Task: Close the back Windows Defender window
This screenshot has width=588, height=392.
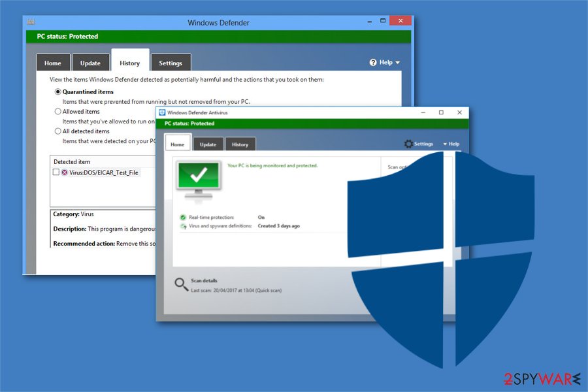Action: pos(400,21)
